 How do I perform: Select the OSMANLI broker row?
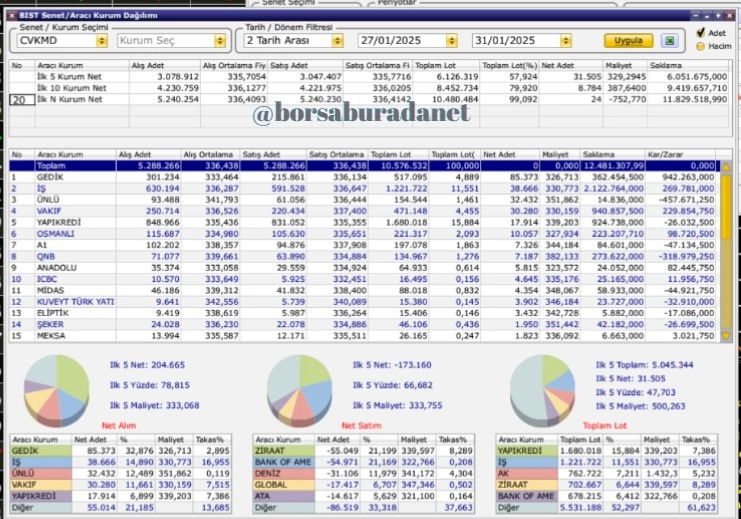[364, 234]
